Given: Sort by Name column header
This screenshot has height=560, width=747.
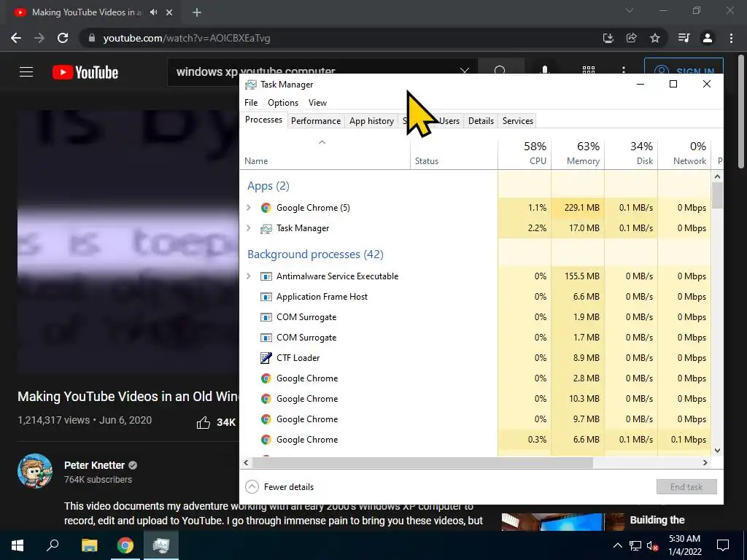Looking at the screenshot, I should [x=325, y=153].
